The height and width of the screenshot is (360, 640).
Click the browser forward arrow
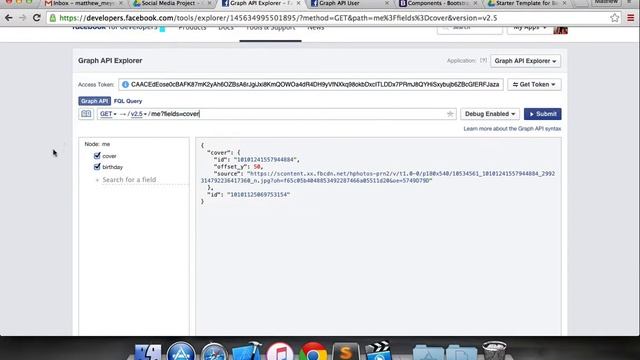pos(22,18)
